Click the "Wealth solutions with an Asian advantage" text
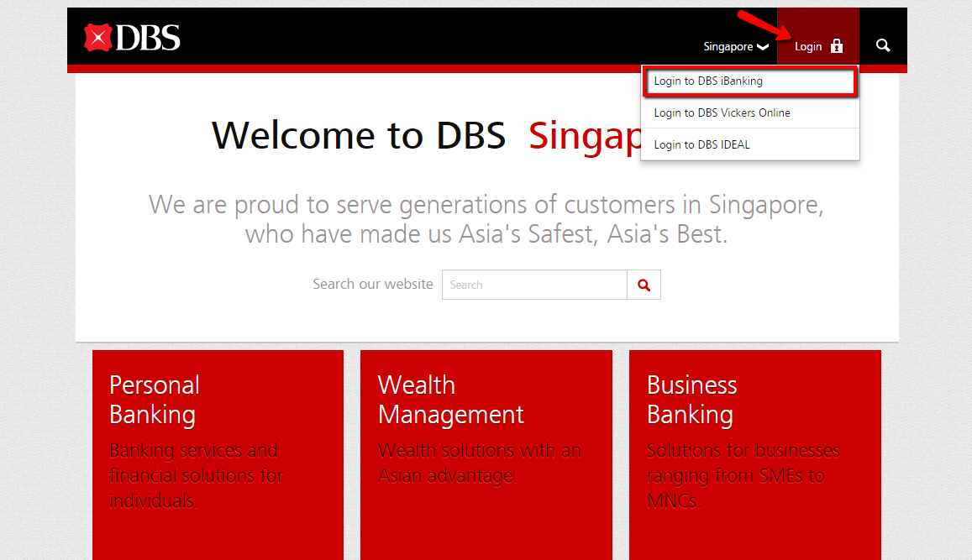Image resolution: width=972 pixels, height=560 pixels. [x=479, y=462]
